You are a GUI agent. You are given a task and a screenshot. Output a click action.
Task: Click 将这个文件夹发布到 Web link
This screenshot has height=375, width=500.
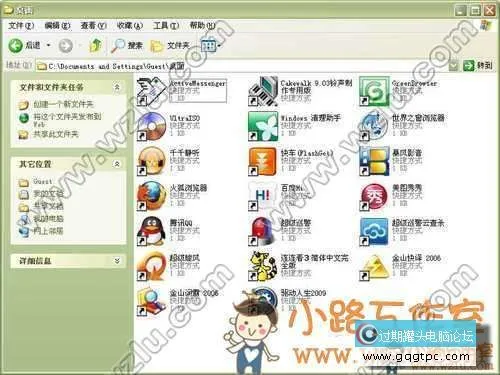67,120
